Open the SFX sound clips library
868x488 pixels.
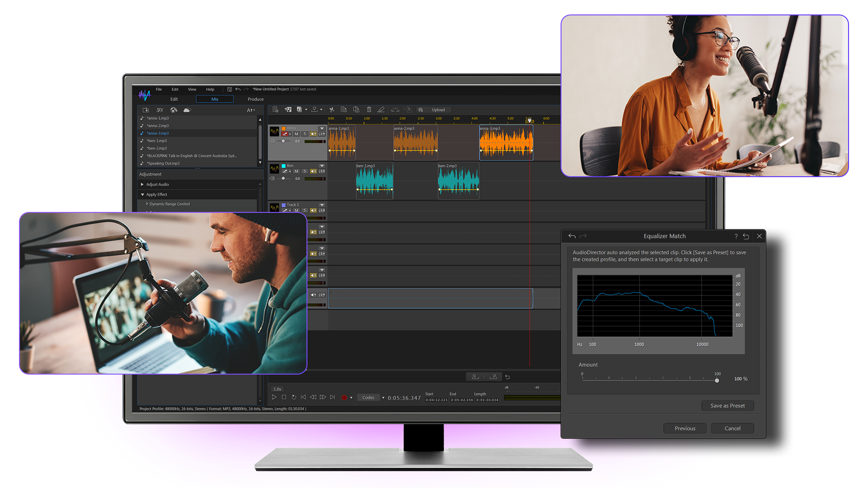pyautogui.click(x=160, y=110)
